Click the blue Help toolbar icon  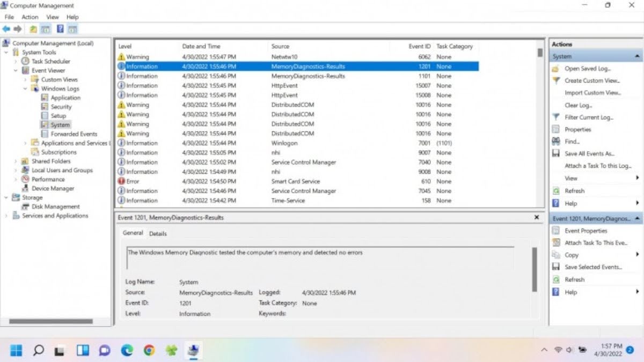(60, 29)
